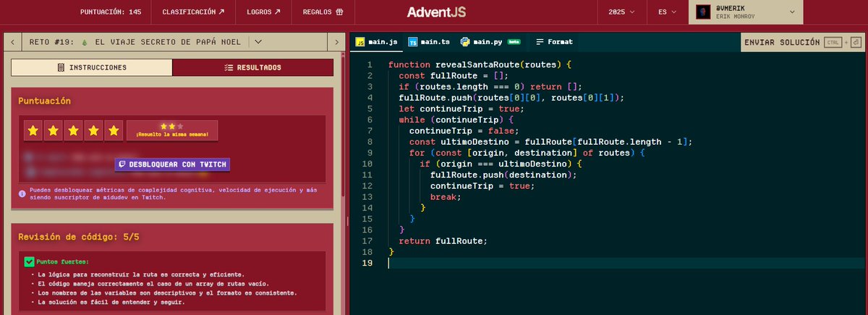
Task: Click 'Revisión de código: 5/5' heading
Action: coord(78,236)
